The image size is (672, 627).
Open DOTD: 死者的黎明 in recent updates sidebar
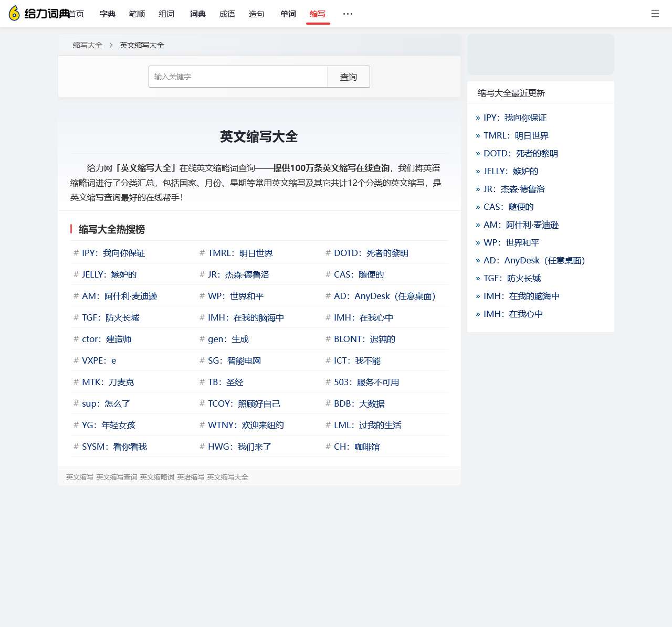(520, 153)
